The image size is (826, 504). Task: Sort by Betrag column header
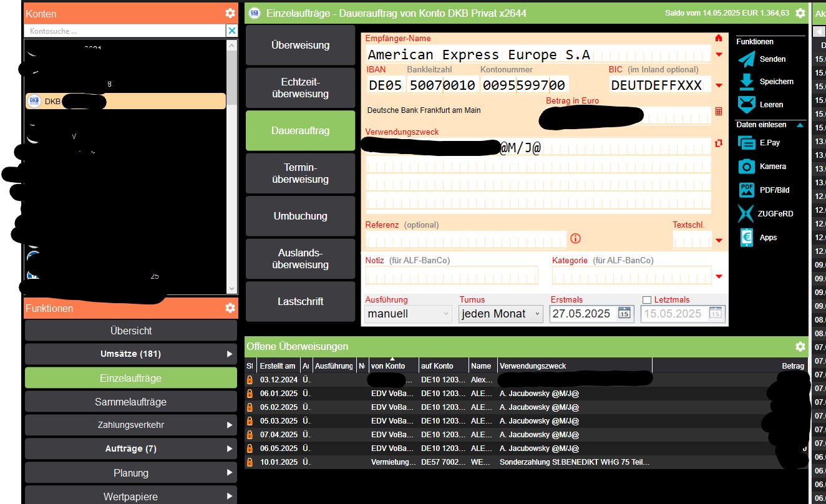(x=793, y=366)
